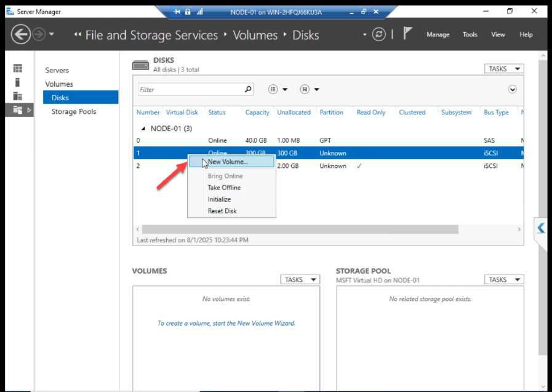Open the saved queries icon
552x392 pixels.
pos(305,89)
